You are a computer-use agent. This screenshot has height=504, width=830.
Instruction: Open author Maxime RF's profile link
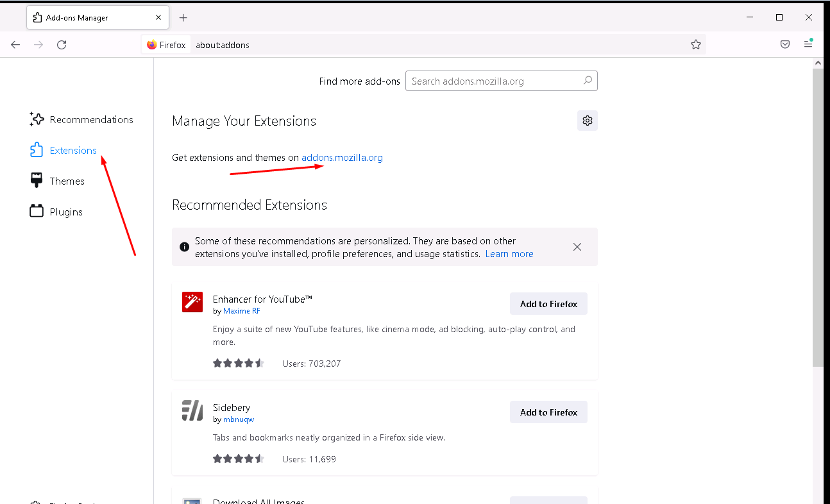pyautogui.click(x=242, y=311)
